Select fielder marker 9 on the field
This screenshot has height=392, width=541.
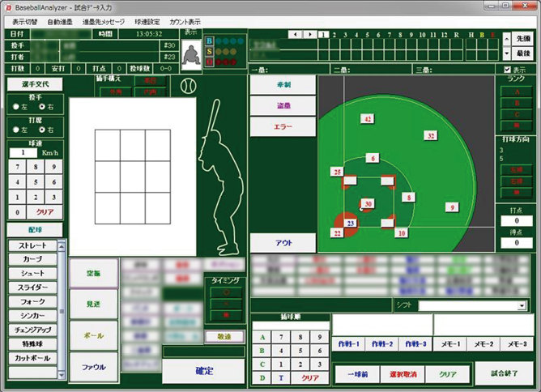point(452,207)
